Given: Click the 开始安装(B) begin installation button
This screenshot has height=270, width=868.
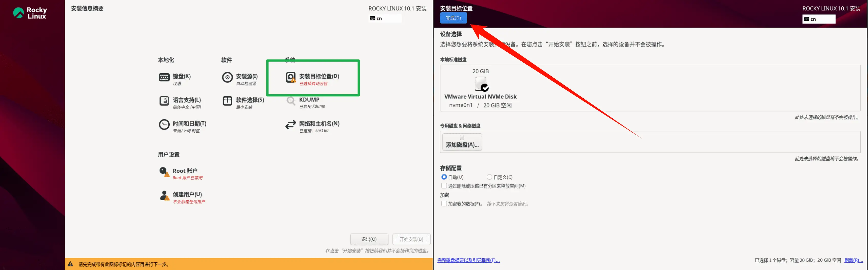Looking at the screenshot, I should [411, 239].
